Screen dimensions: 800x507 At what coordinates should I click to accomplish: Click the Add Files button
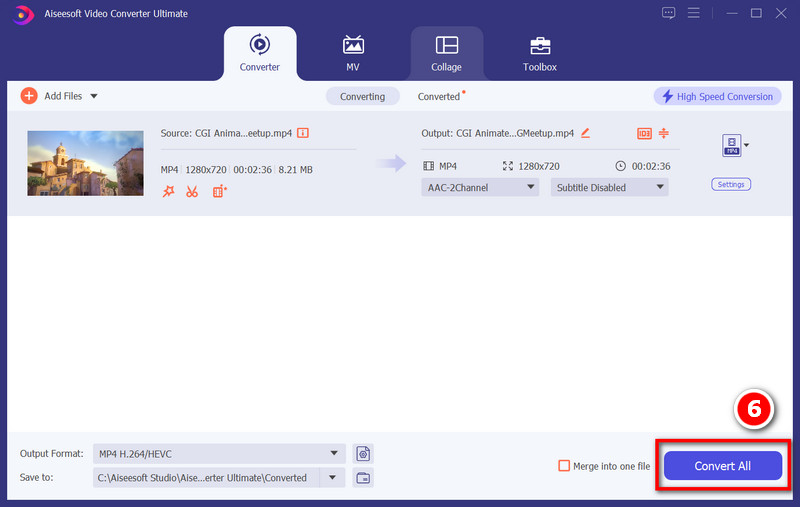coord(58,96)
